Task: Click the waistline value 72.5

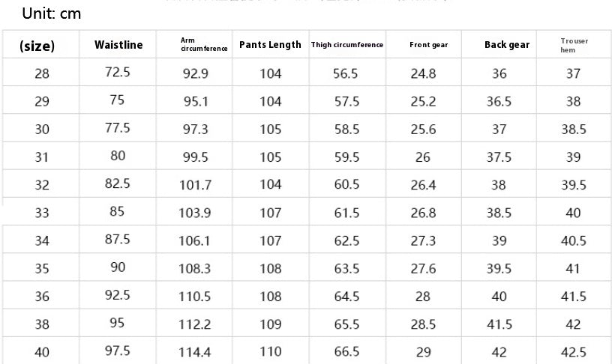Action: click(x=118, y=73)
